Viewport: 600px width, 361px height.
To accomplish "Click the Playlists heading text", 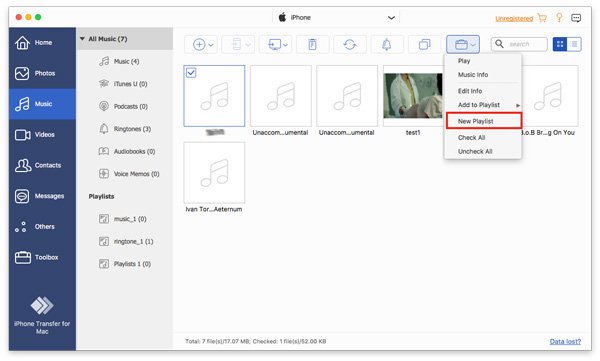I will pyautogui.click(x=101, y=196).
